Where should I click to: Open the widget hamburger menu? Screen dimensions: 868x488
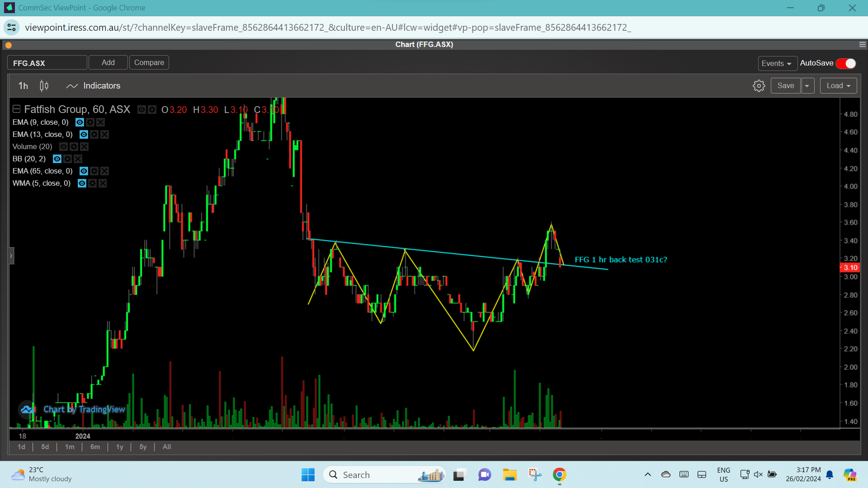tap(862, 45)
